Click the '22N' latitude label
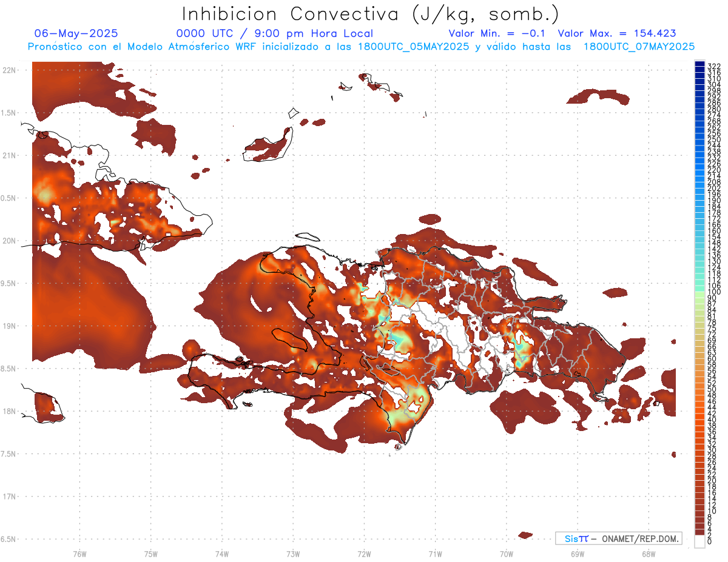The height and width of the screenshot is (562, 728). pos(9,70)
